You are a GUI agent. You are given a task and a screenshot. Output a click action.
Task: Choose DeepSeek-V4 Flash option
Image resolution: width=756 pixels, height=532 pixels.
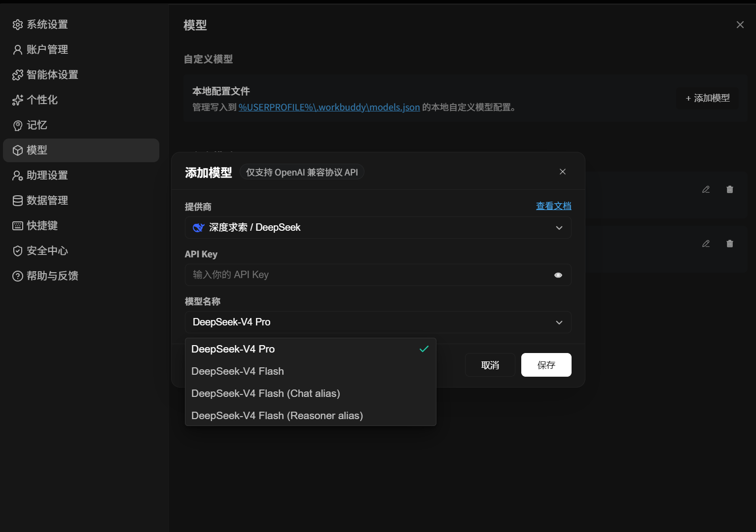(x=311, y=371)
